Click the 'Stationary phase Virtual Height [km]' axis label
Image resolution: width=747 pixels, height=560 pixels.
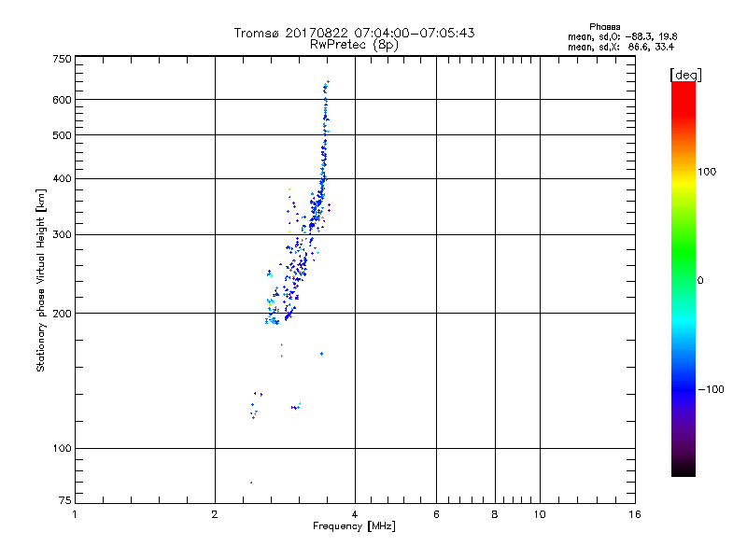41,280
